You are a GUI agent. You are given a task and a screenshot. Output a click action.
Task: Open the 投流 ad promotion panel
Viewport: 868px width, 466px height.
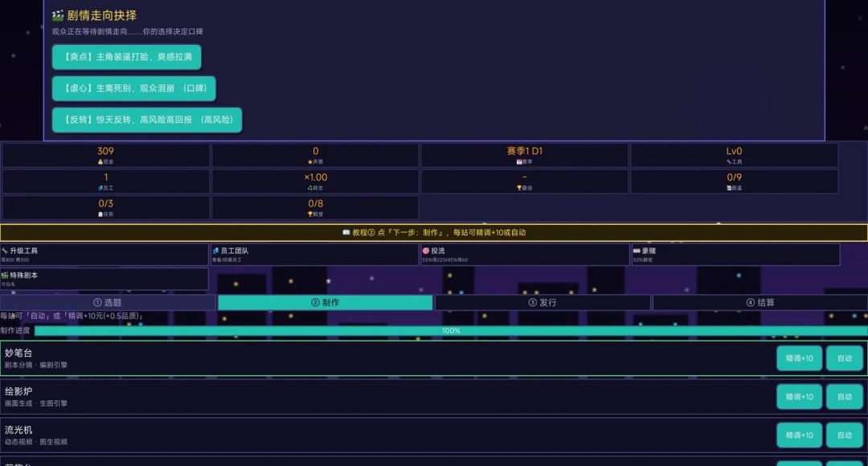click(526, 255)
